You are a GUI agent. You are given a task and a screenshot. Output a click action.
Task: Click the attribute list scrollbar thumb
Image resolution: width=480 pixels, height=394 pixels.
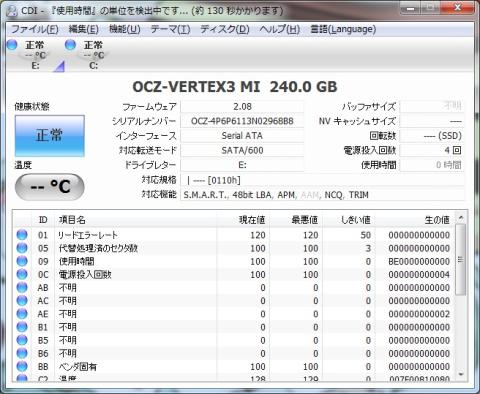461,260
